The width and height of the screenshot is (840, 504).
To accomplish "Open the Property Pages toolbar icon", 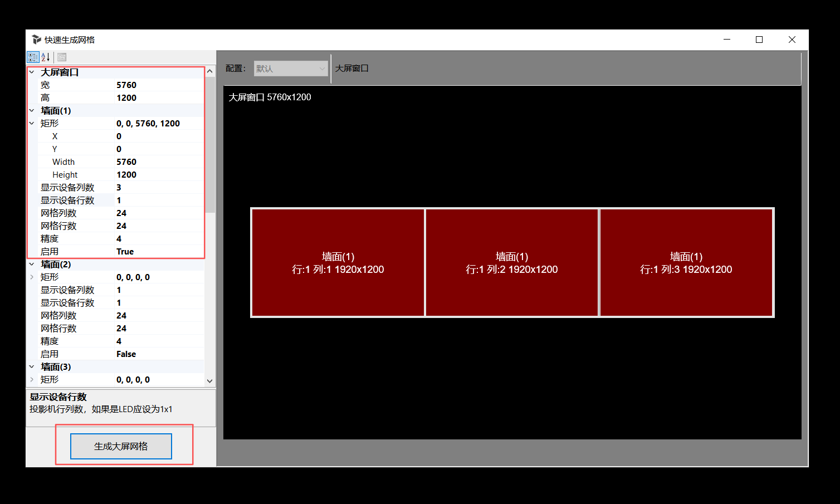I will coord(62,57).
